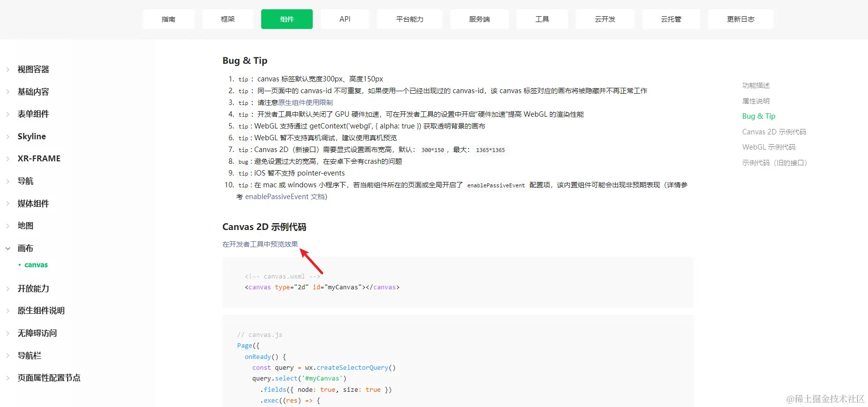Viewport: 868px width, 407px height.
Task: Open the 表单组件 sidebar label
Action: pyautogui.click(x=33, y=114)
